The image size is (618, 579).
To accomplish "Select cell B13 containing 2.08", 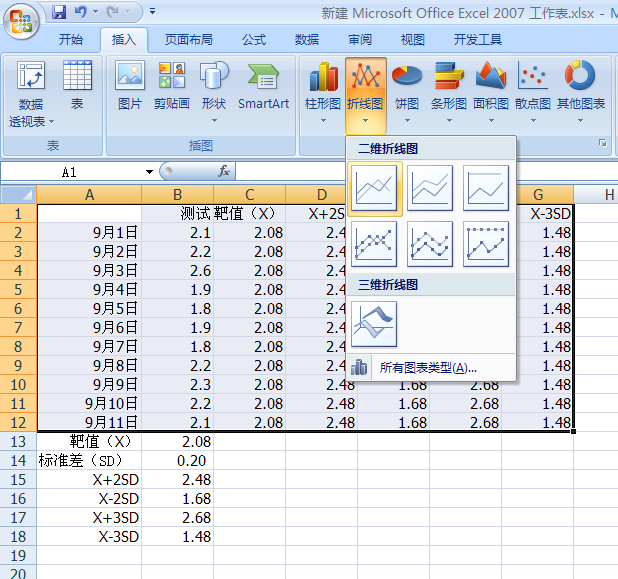I will point(177,441).
